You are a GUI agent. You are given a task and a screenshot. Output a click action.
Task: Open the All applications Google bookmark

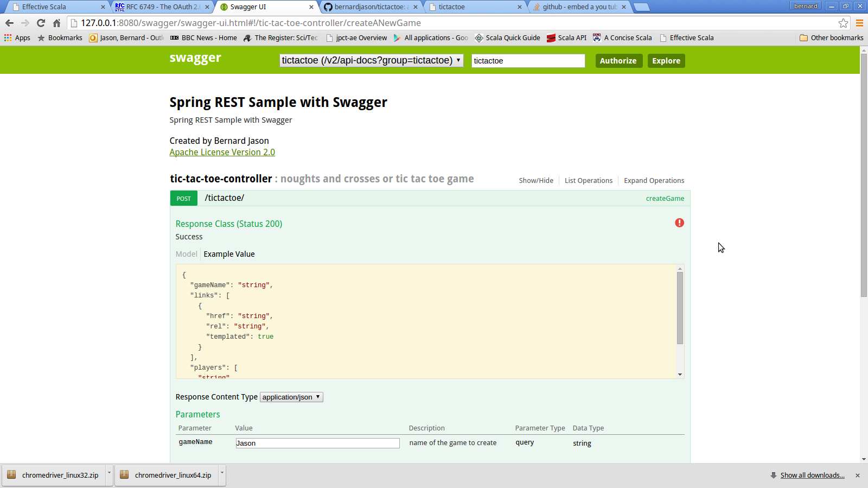coord(431,38)
